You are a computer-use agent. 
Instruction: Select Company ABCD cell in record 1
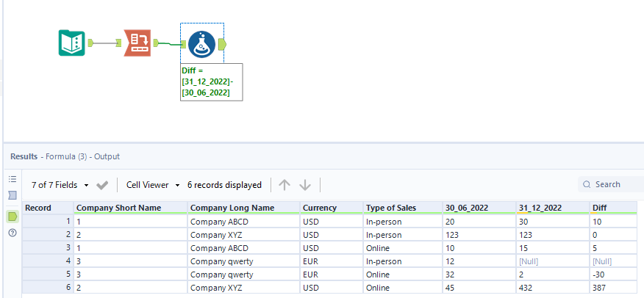(x=244, y=222)
